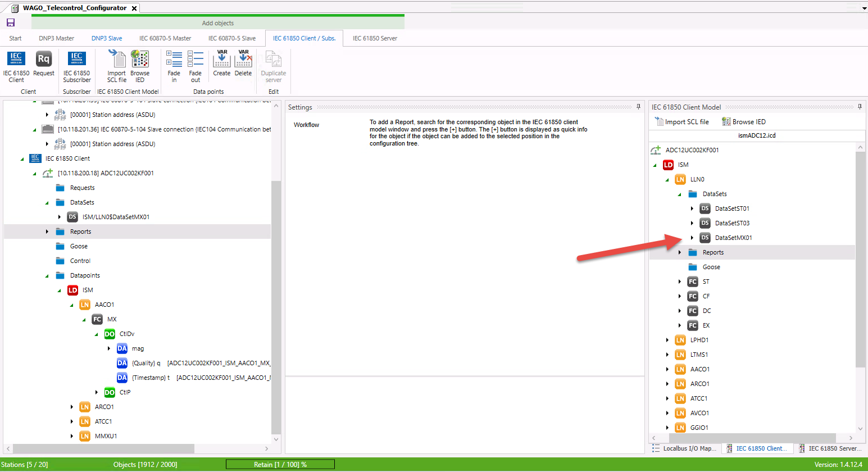Open Localbus I/O Map bottom tab

click(x=685, y=448)
